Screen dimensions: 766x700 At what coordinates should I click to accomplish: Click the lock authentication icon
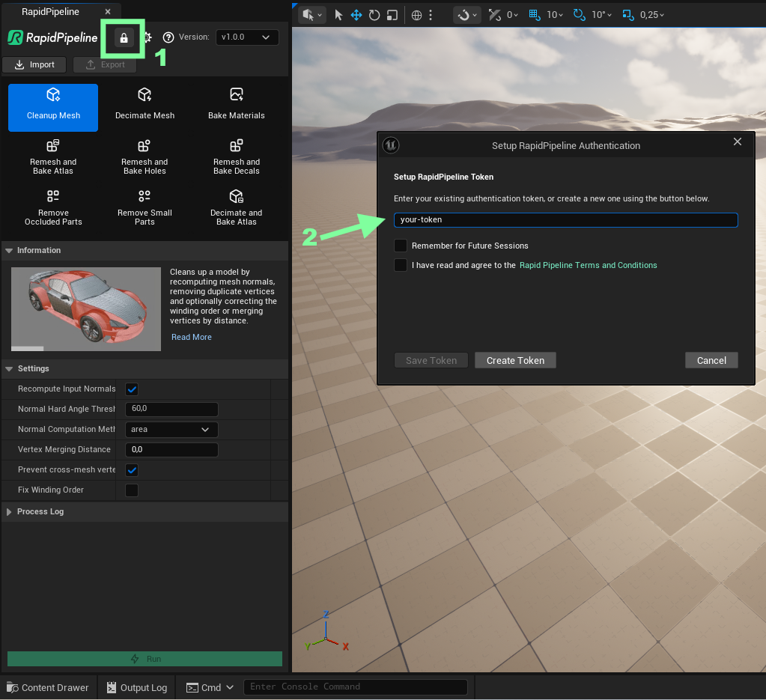pos(124,37)
